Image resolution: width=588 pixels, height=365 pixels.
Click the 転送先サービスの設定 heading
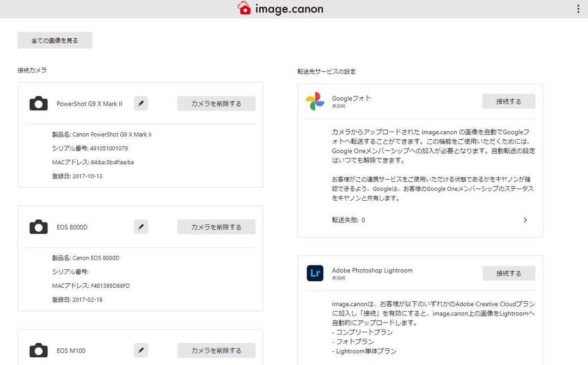(327, 71)
